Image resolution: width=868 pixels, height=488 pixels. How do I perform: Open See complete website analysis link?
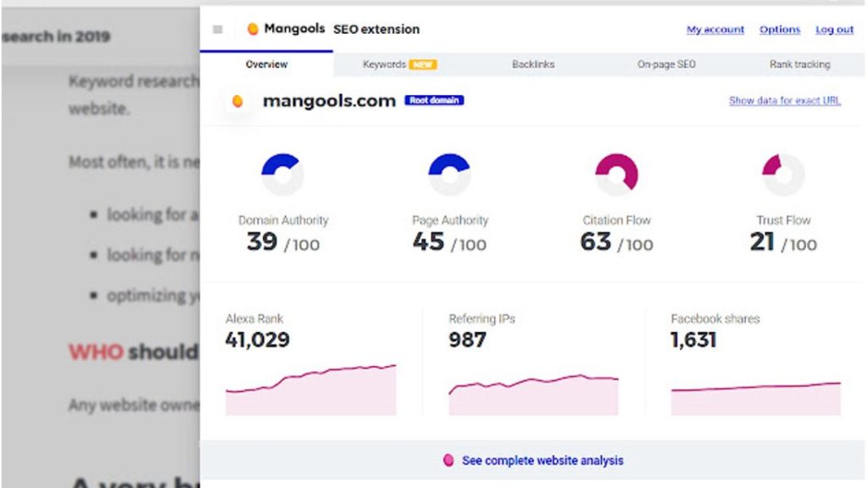click(542, 460)
